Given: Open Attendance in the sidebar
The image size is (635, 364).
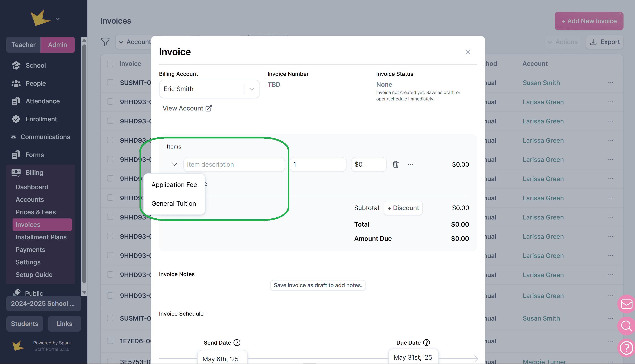Looking at the screenshot, I should tap(43, 101).
